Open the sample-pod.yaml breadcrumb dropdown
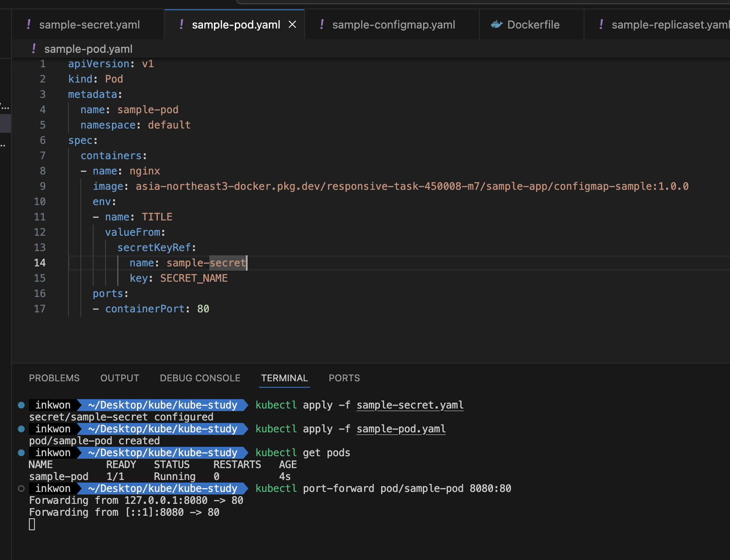730x560 pixels. point(88,49)
